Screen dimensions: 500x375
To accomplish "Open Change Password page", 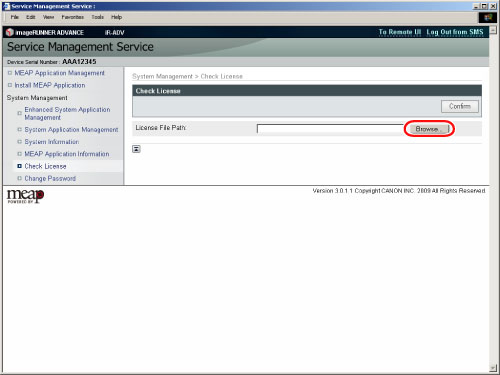I will click(x=50, y=179).
